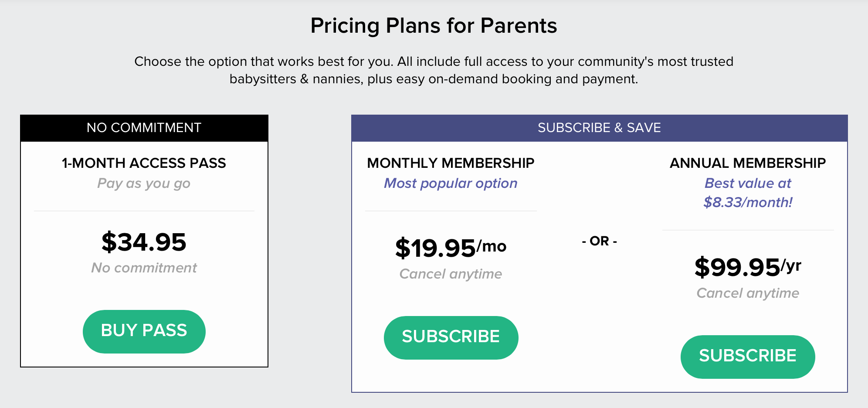Click the $34.95 price text
This screenshot has width=868, height=408.
[x=144, y=242]
